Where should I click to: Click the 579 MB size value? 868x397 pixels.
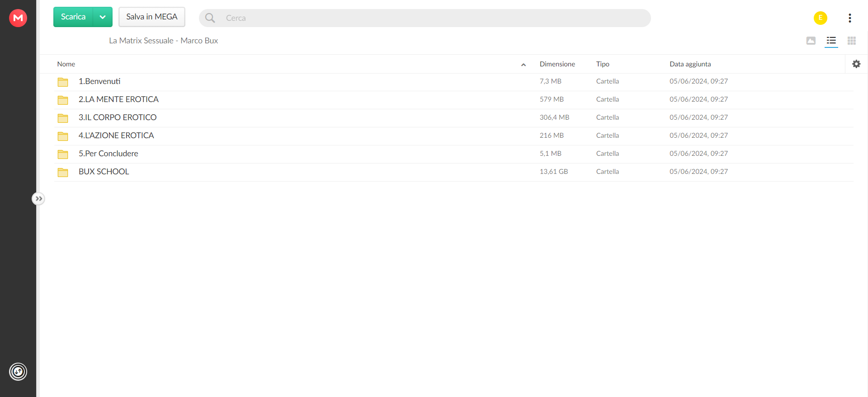(x=552, y=99)
